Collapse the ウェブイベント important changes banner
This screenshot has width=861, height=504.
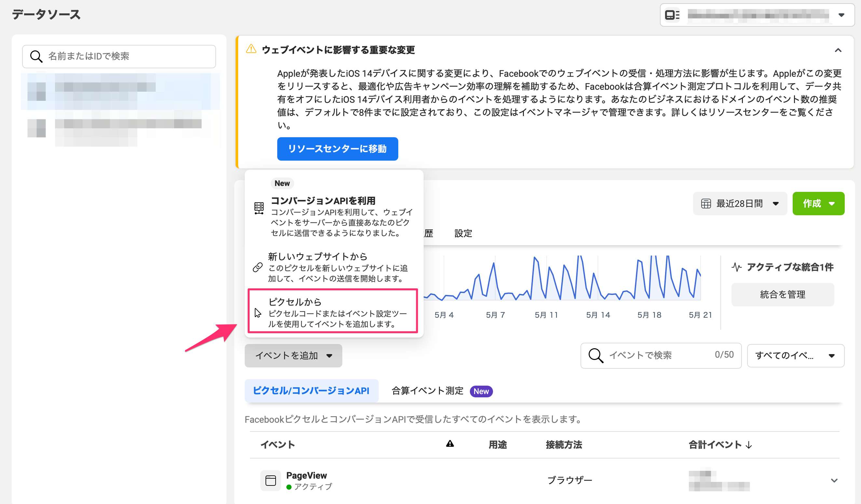838,50
